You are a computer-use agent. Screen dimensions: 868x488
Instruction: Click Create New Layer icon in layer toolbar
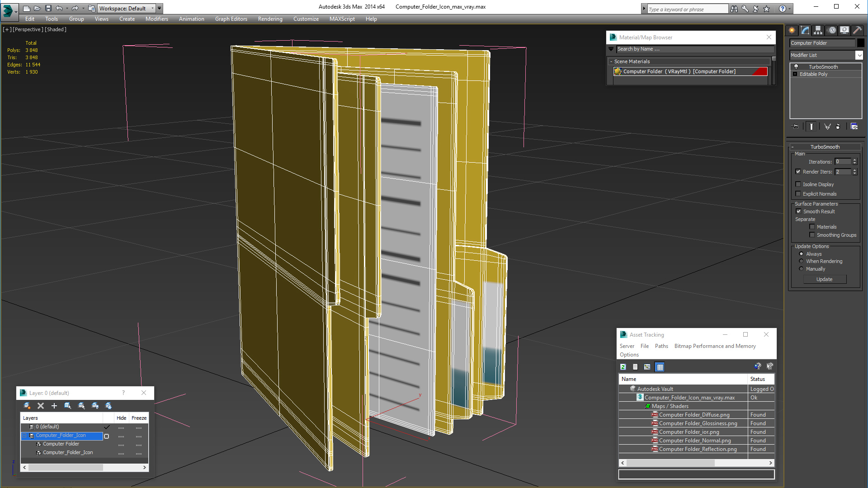[x=27, y=406]
